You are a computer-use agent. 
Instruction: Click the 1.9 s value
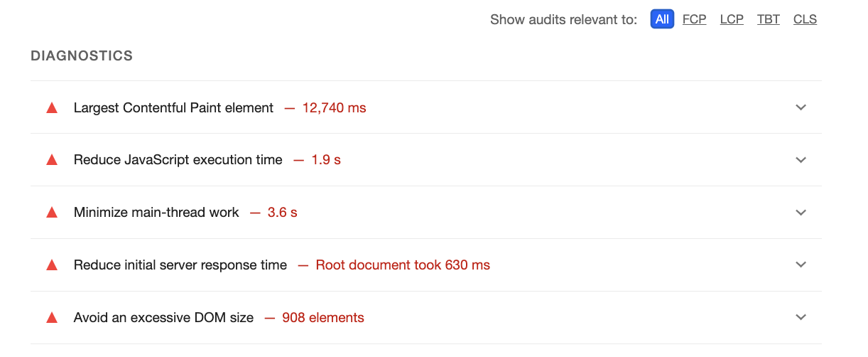[326, 160]
